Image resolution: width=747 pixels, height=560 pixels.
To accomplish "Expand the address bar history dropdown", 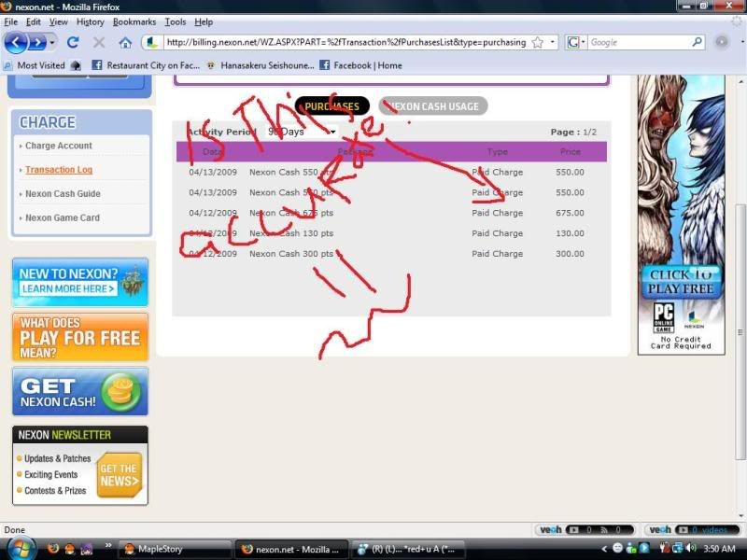I will pos(553,42).
